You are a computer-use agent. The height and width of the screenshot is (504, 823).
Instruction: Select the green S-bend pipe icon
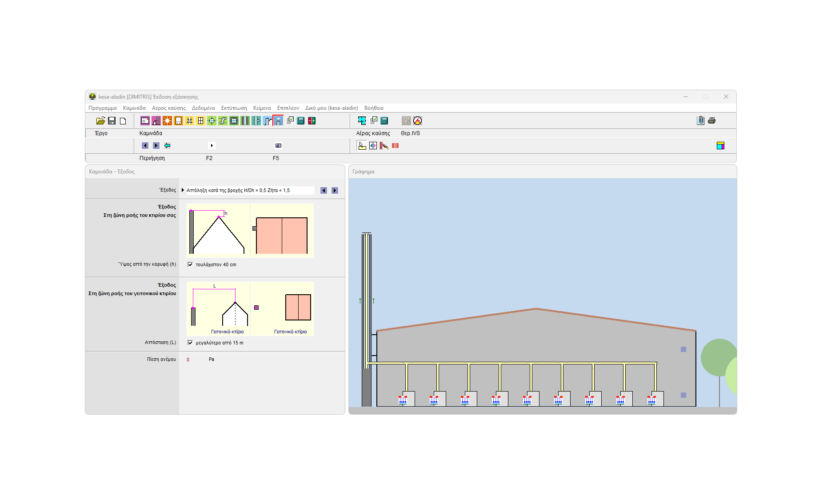[x=223, y=121]
